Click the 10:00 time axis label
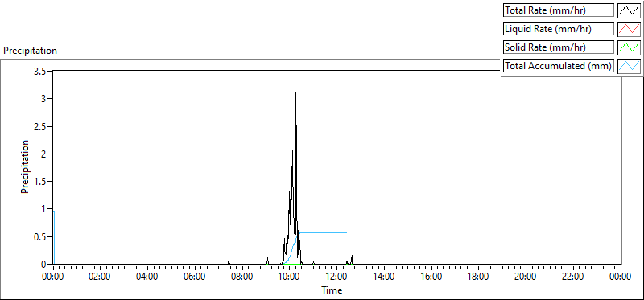 (290, 277)
